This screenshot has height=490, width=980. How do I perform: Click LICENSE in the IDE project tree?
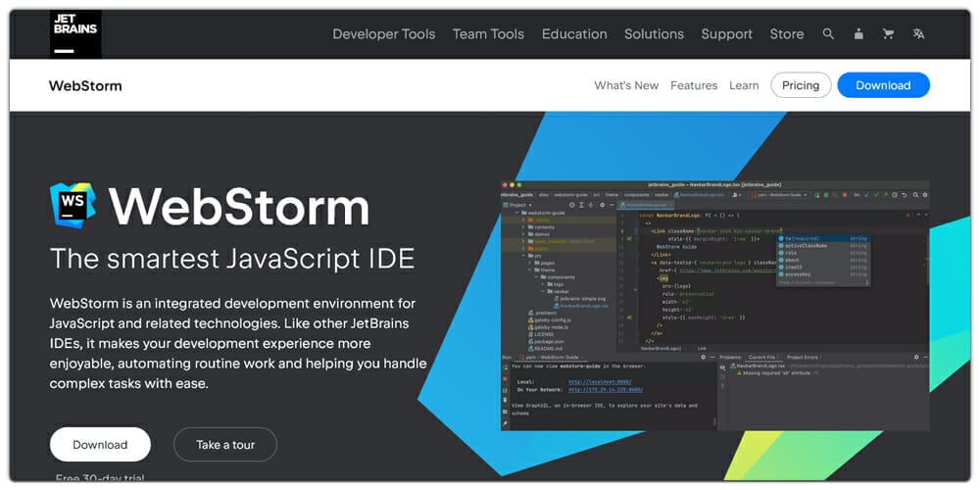point(544,334)
